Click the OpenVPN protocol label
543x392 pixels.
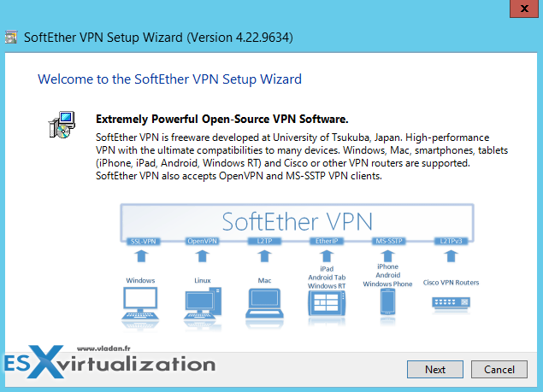pyautogui.click(x=203, y=241)
